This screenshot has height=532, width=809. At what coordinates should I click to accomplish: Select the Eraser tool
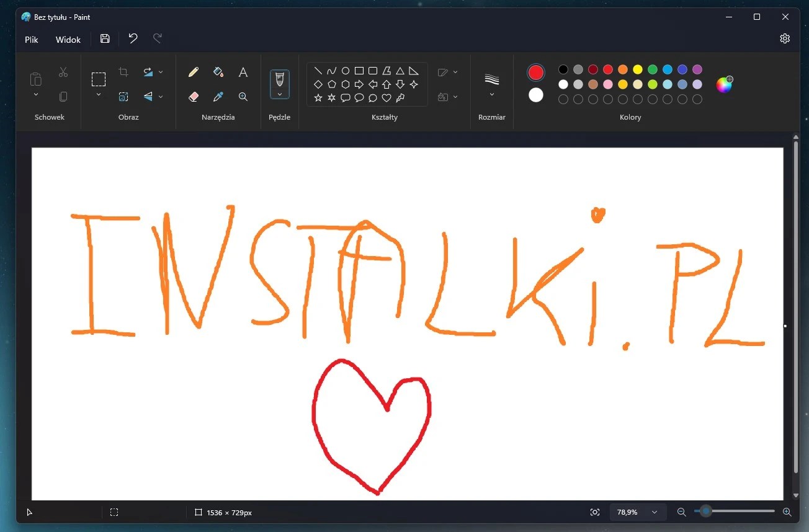point(193,97)
